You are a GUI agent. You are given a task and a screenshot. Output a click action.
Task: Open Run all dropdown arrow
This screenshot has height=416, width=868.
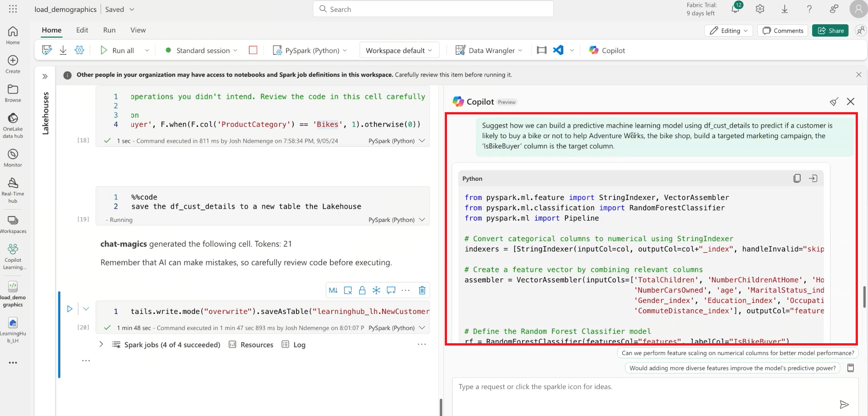147,50
